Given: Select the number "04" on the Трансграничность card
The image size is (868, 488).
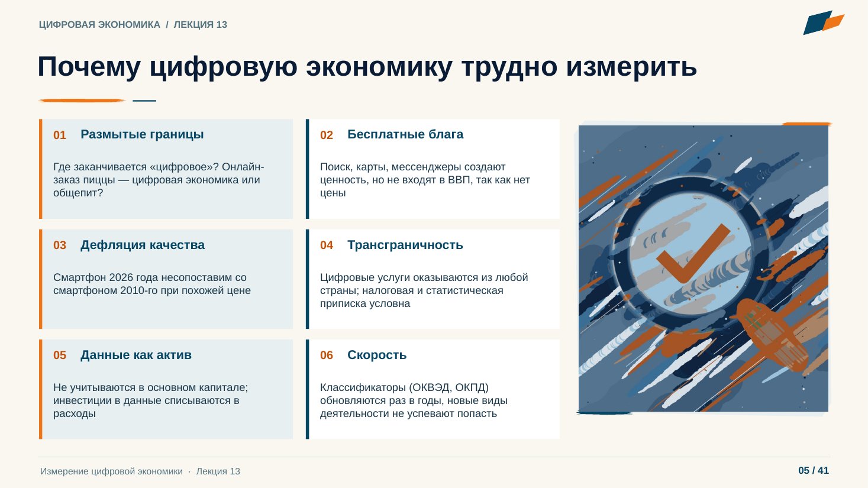Looking at the screenshot, I should coord(327,245).
